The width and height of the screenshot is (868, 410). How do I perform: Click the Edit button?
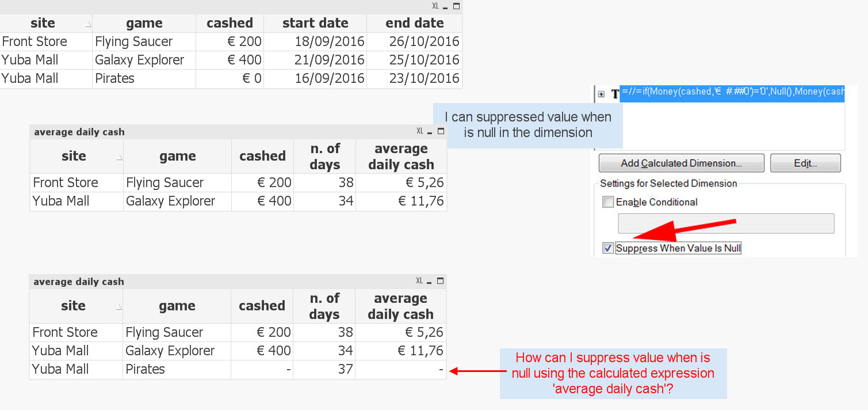(x=805, y=163)
